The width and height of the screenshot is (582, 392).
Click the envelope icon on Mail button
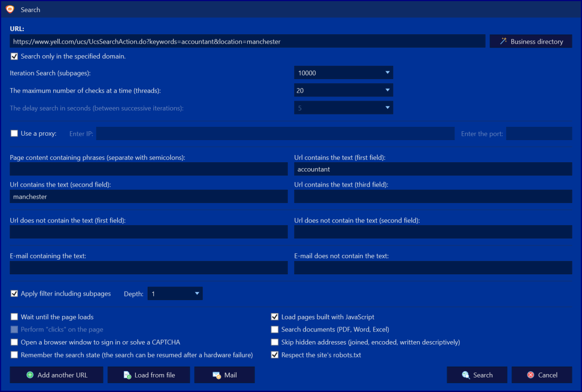coord(217,375)
